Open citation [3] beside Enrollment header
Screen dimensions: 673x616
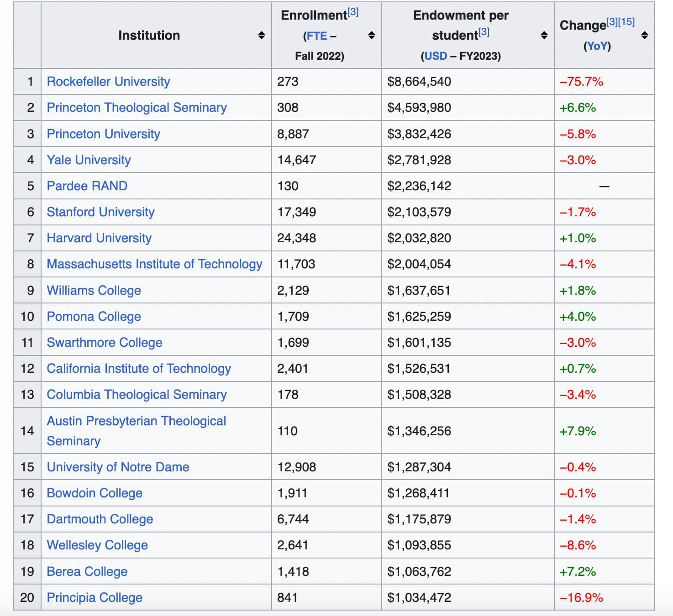(x=353, y=12)
